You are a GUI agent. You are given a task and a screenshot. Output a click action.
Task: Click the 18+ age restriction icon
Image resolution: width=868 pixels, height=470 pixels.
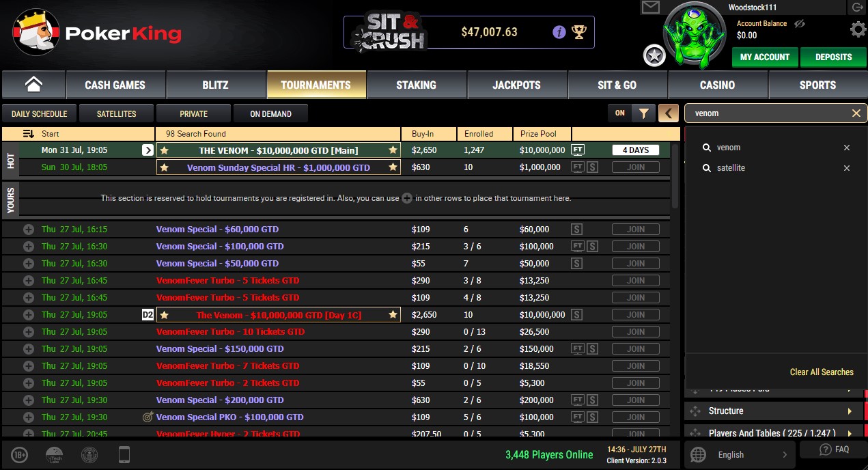tap(20, 455)
